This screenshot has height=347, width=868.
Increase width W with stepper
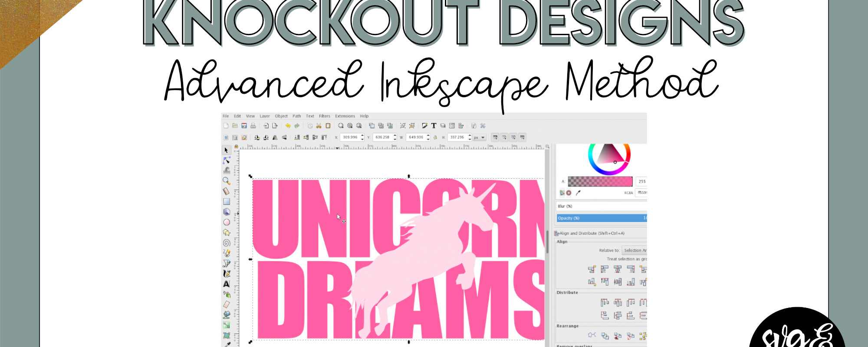[x=428, y=135]
